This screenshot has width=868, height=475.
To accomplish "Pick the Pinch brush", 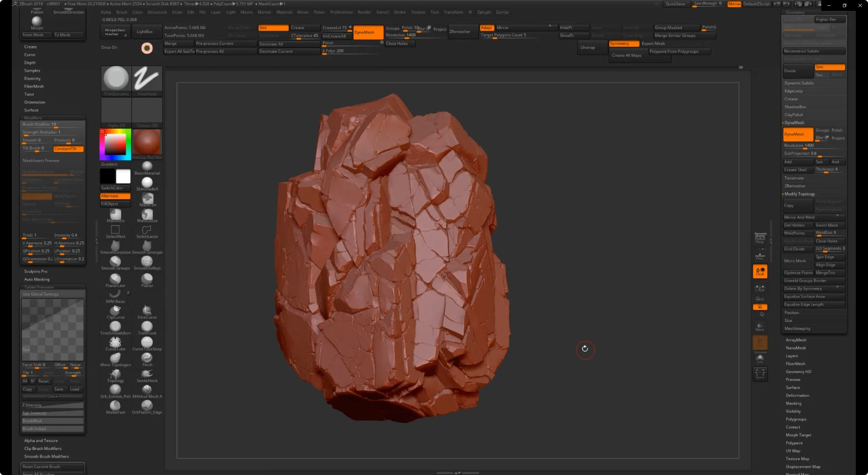I will click(147, 358).
